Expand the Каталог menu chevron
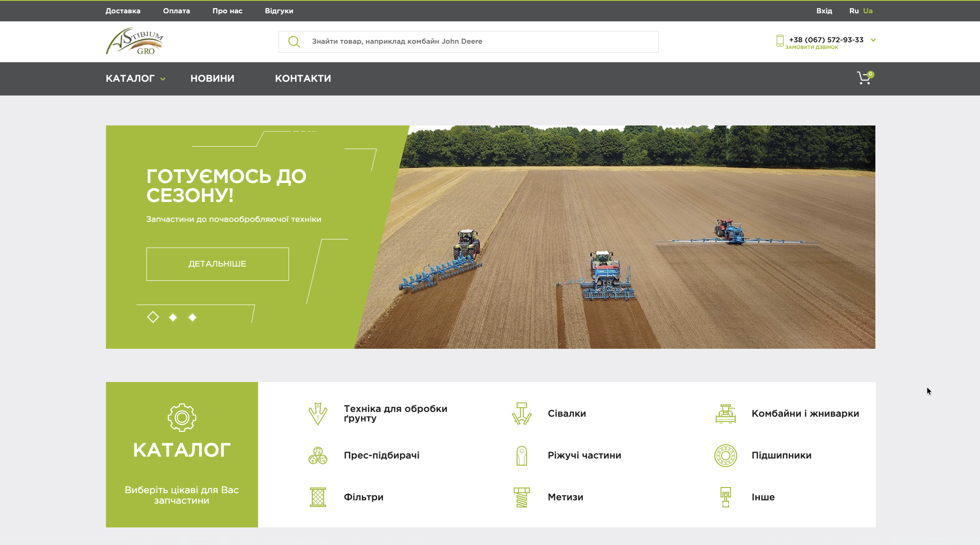Image resolution: width=980 pixels, height=545 pixels. coord(163,79)
